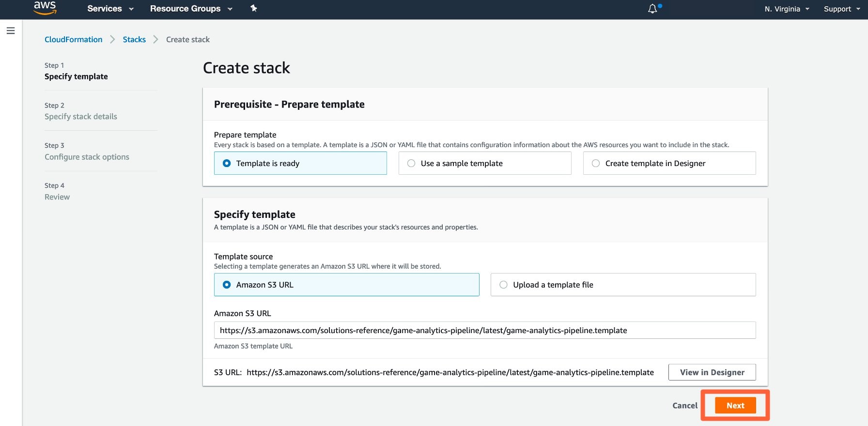Click the Create stack breadcrumb text
Screen dimensions: 868x426
pos(188,40)
